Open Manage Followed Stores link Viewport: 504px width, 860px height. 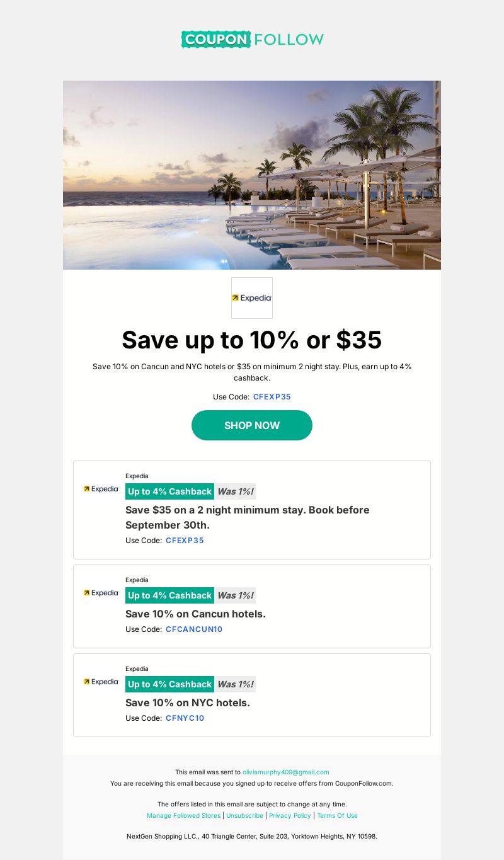click(x=184, y=815)
